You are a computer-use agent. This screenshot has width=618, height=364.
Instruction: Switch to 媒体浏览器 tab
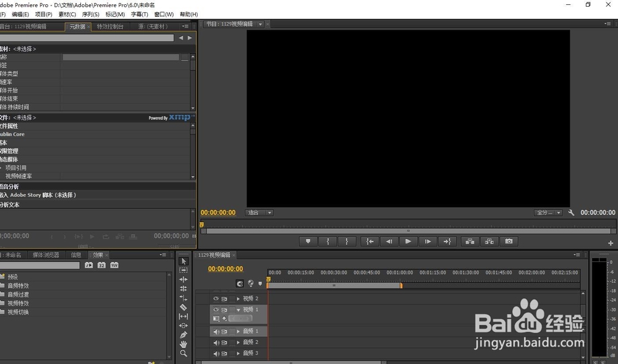click(x=46, y=255)
